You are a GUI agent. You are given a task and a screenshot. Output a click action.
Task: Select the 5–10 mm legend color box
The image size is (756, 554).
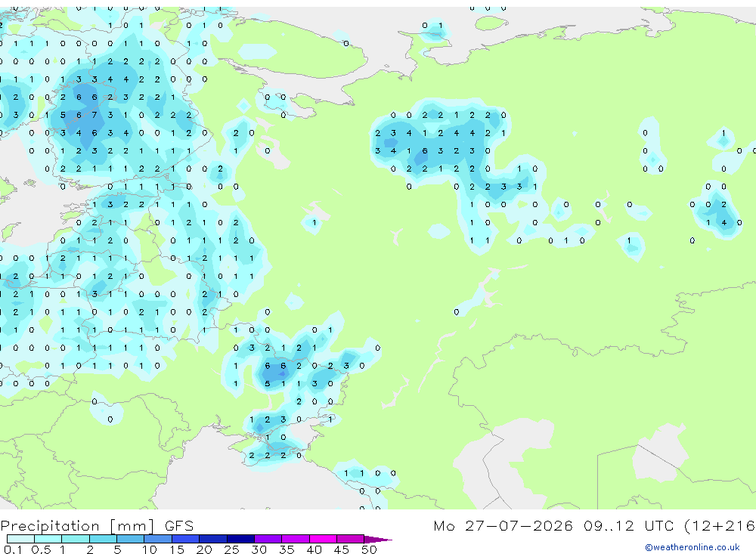point(131,539)
